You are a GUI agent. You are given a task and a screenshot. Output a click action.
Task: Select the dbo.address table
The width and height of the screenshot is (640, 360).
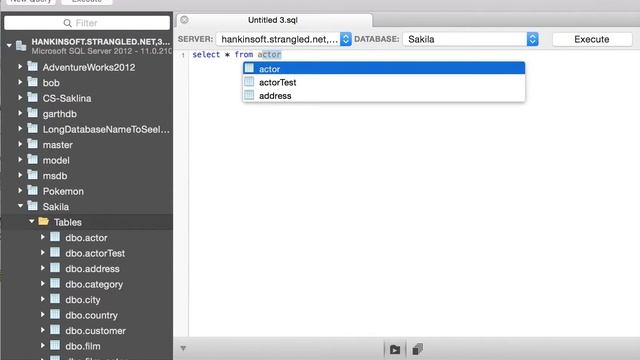[x=92, y=269]
